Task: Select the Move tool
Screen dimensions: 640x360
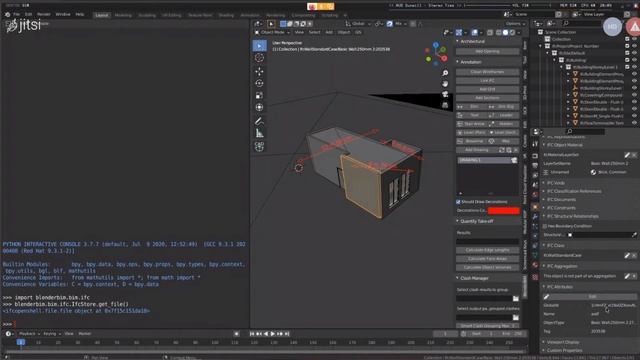Action: (x=259, y=71)
